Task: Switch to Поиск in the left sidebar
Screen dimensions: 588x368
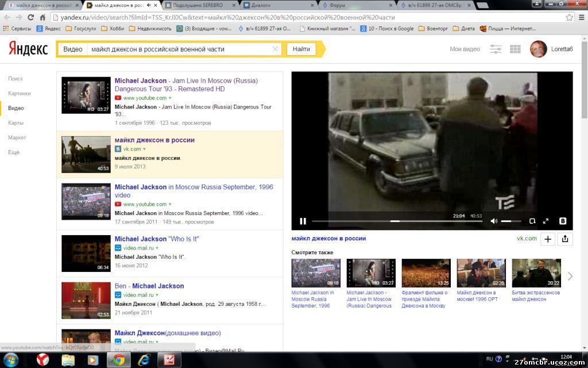Action: click(16, 78)
